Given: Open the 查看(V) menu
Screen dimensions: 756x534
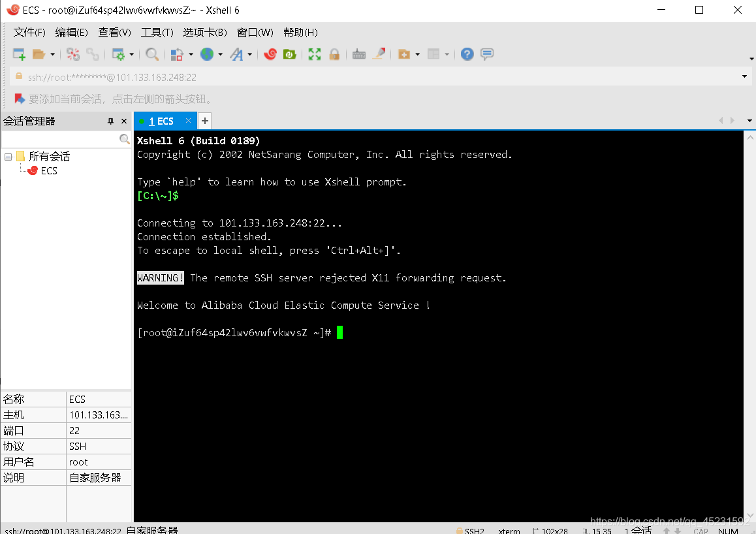Looking at the screenshot, I should pos(115,32).
